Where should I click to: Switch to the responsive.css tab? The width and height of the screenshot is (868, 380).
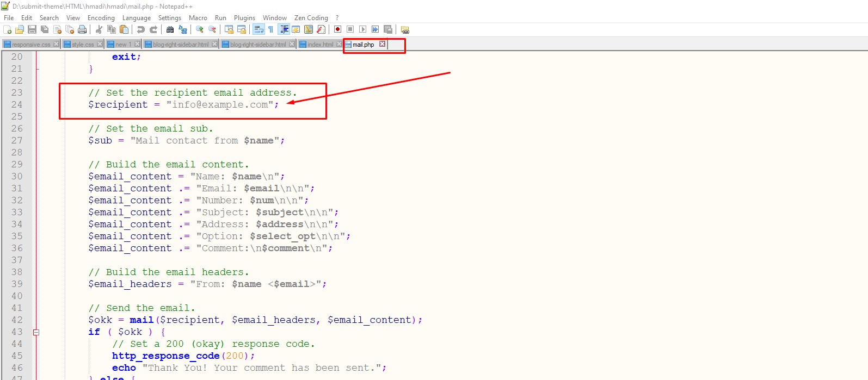pos(31,45)
